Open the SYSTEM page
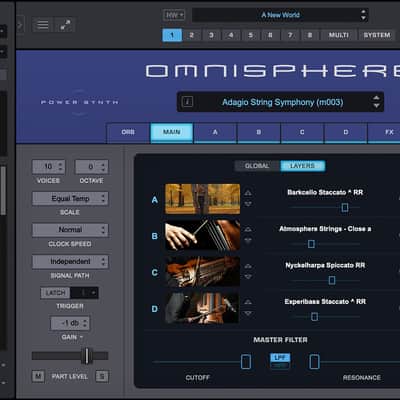This screenshot has width=400, height=400. pos(377,35)
